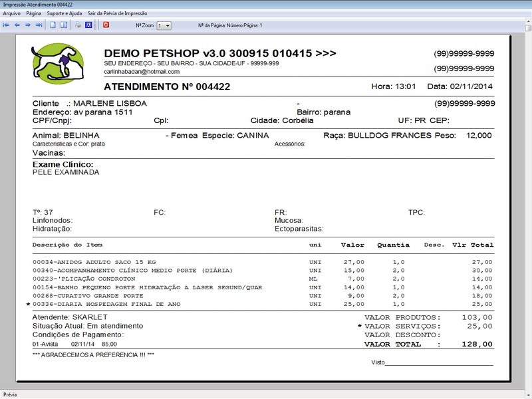
Task: Click 'Animal: BELINHA' text
Action: [x=66, y=136]
